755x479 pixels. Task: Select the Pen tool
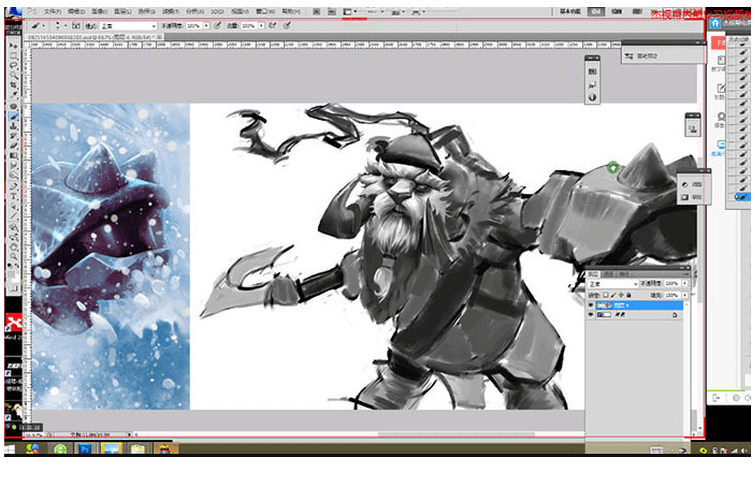coord(13,186)
